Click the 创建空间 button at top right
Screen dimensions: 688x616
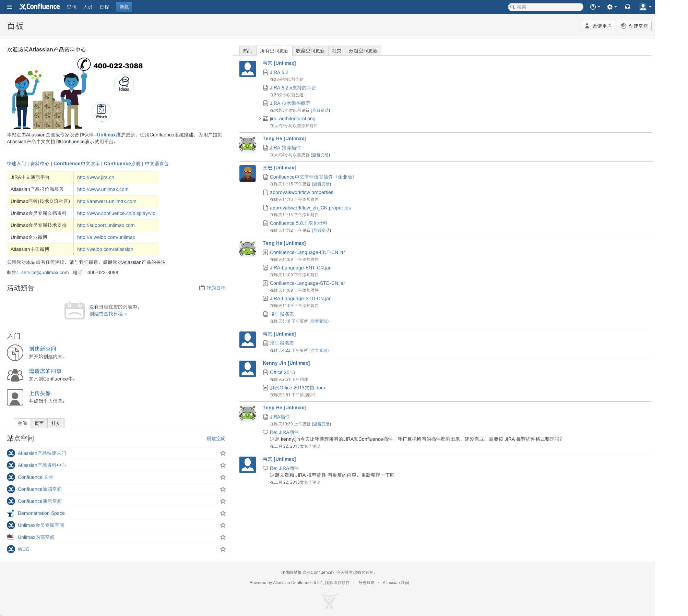pyautogui.click(x=634, y=26)
